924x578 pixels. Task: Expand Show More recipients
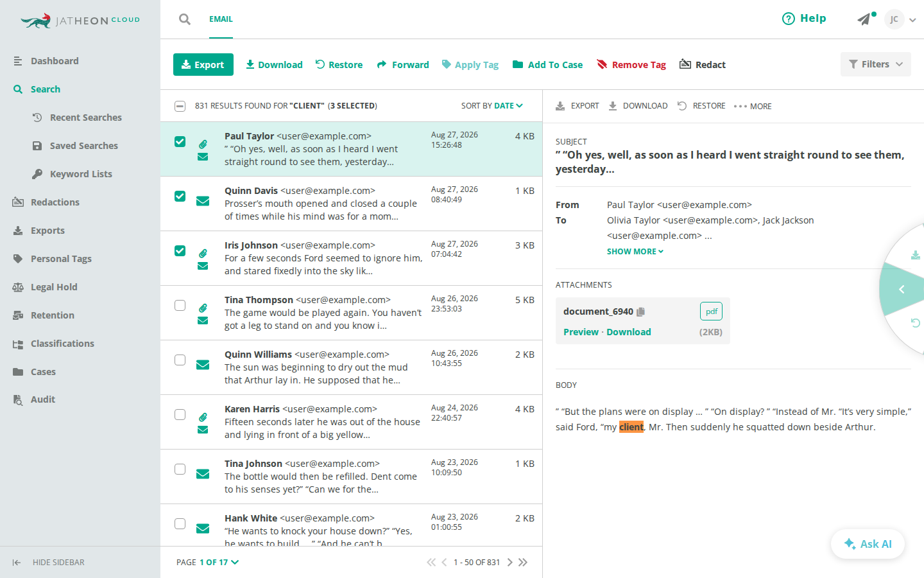tap(635, 252)
